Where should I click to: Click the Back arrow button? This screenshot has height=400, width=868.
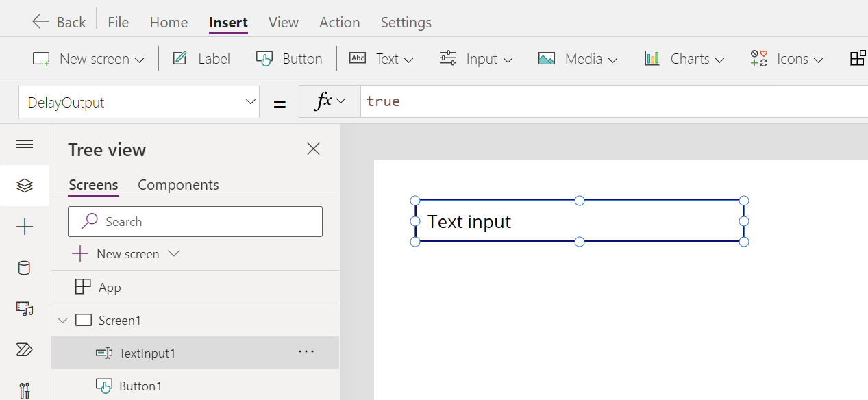click(x=59, y=22)
